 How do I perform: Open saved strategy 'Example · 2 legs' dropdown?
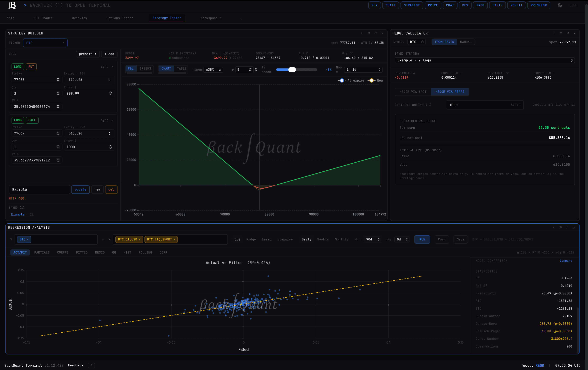(x=484, y=60)
